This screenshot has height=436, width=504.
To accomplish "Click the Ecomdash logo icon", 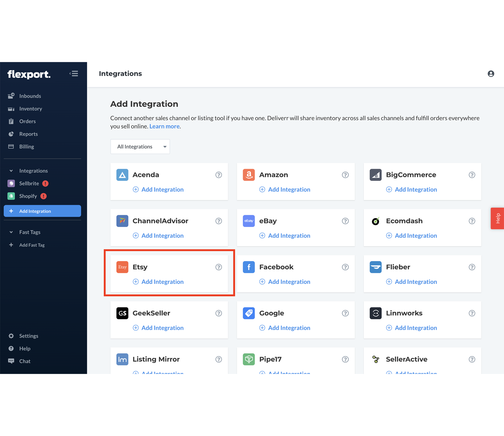I will click(x=376, y=221).
